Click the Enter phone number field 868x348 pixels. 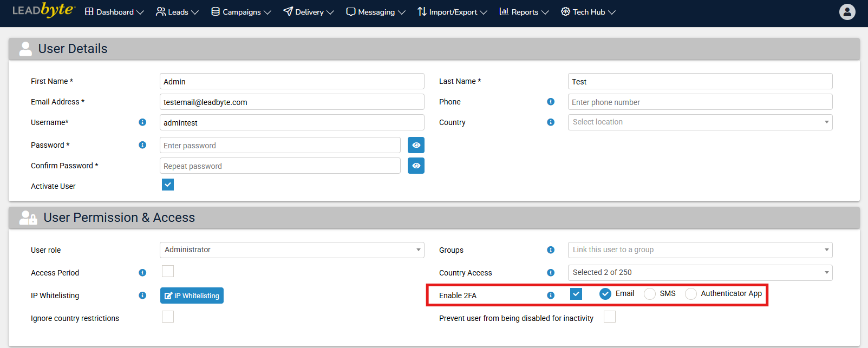pyautogui.click(x=700, y=102)
